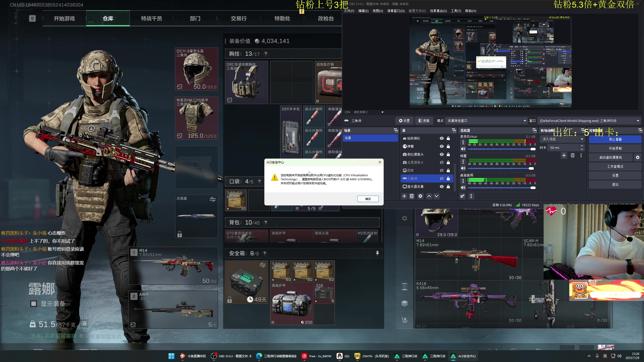The height and width of the screenshot is (362, 644).
Task: Open OBS 编辑(E) menu
Action: point(363,11)
